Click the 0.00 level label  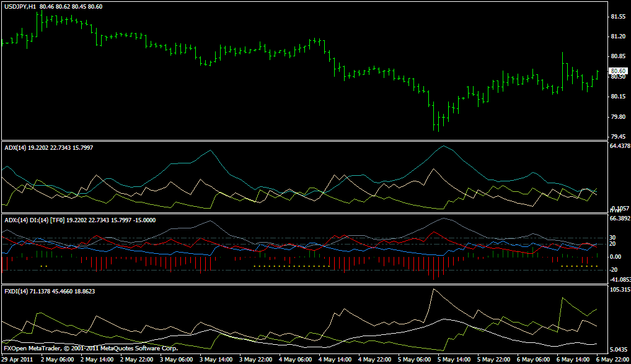coord(616,257)
